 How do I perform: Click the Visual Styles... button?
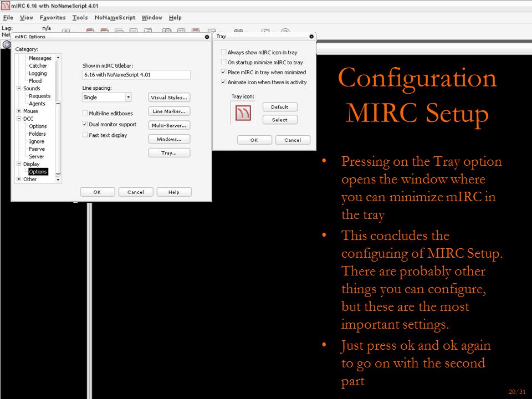[x=169, y=98]
